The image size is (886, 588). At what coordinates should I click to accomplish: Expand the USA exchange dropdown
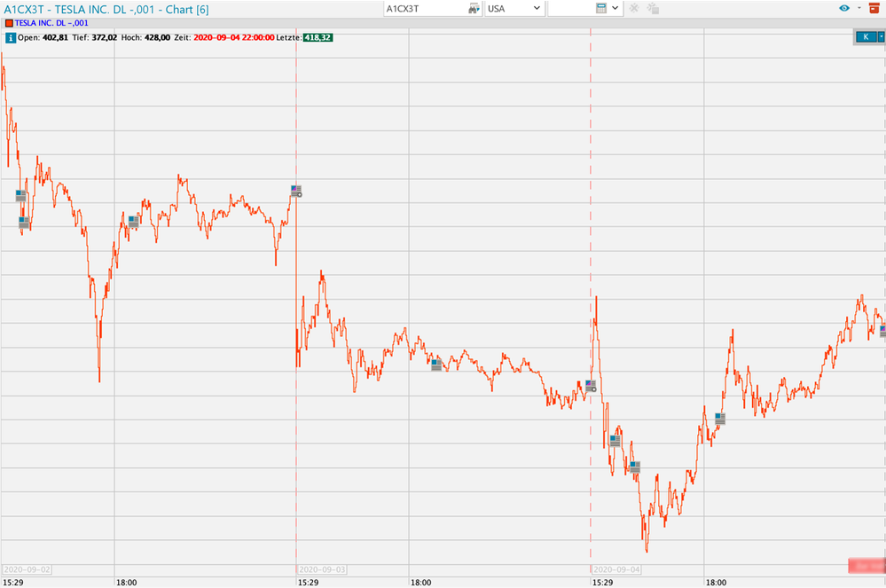514,8
